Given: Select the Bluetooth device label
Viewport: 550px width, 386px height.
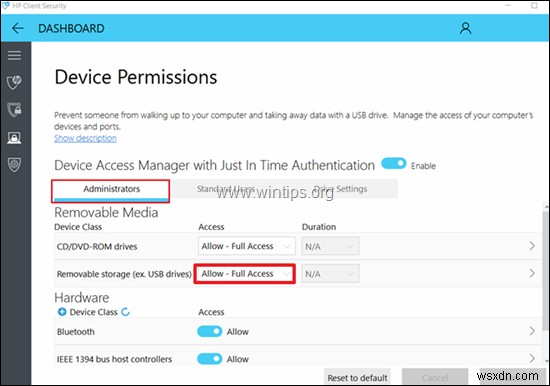Looking at the screenshot, I should 75,332.
